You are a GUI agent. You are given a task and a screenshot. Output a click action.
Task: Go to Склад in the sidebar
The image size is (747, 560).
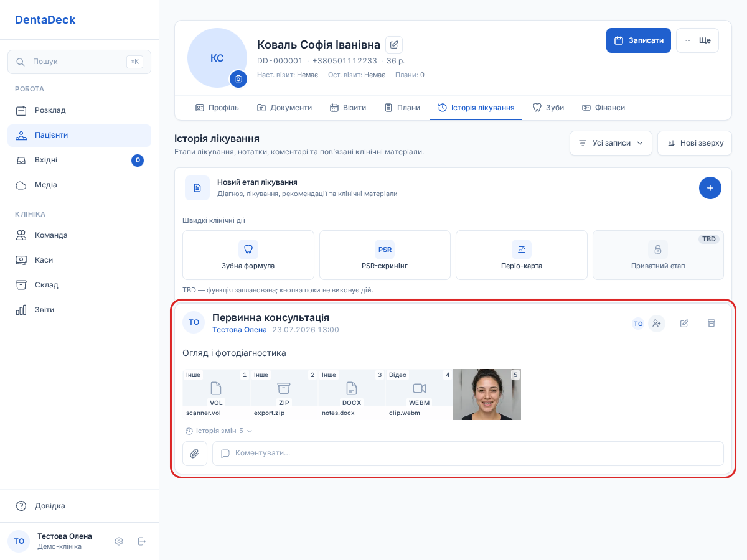(79, 285)
